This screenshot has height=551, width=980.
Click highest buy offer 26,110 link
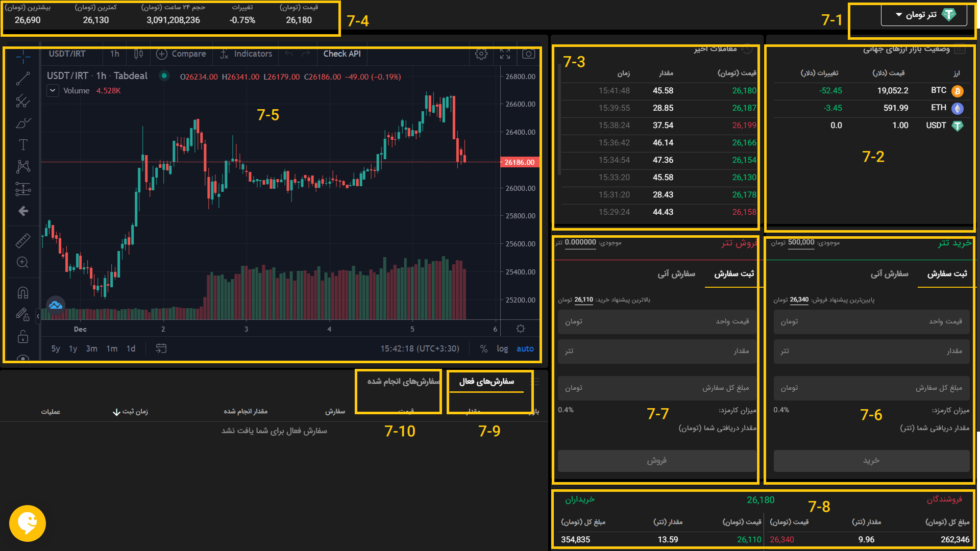point(583,300)
